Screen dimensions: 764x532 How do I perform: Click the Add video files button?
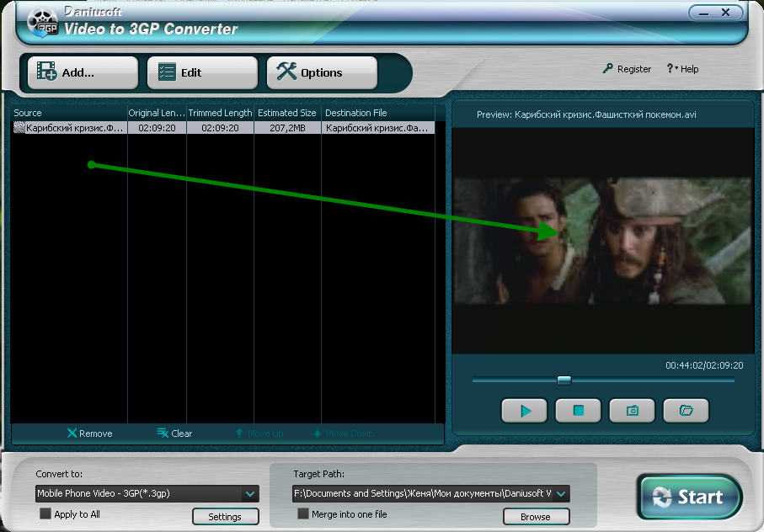coord(83,72)
